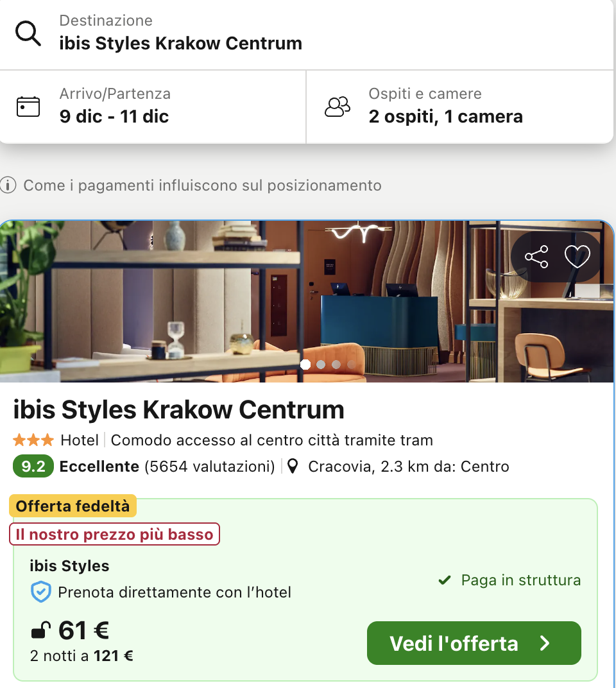Open the Ospiti e camere selector

click(459, 107)
